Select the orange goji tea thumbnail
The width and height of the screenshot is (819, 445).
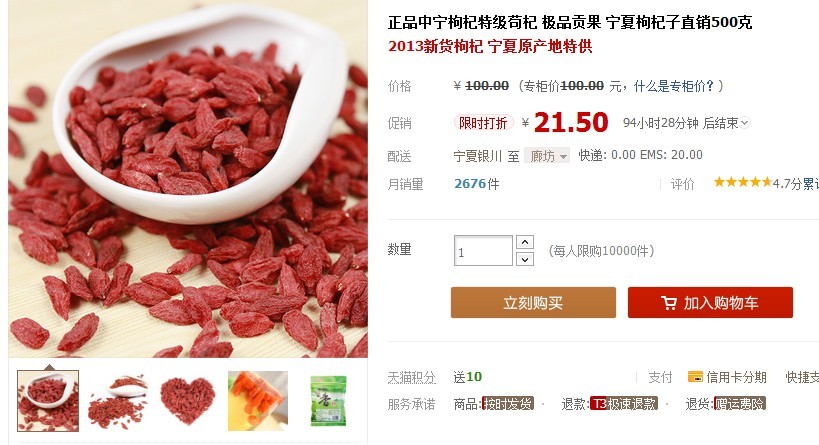(x=258, y=401)
